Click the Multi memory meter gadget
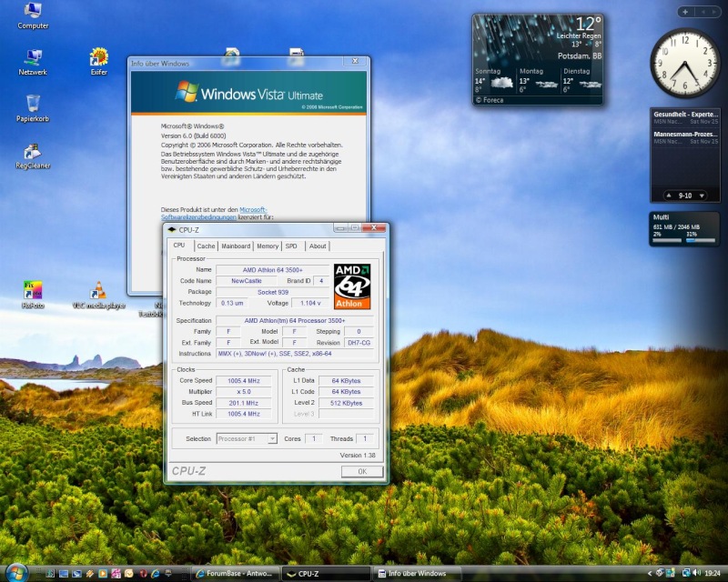This screenshot has width=728, height=582. (x=684, y=229)
